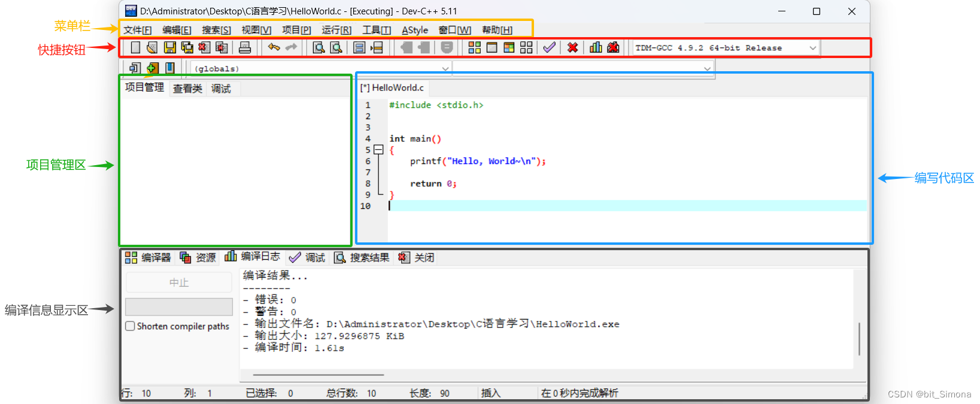Open the 文件[F] menu
This screenshot has width=980, height=404.
tap(138, 30)
